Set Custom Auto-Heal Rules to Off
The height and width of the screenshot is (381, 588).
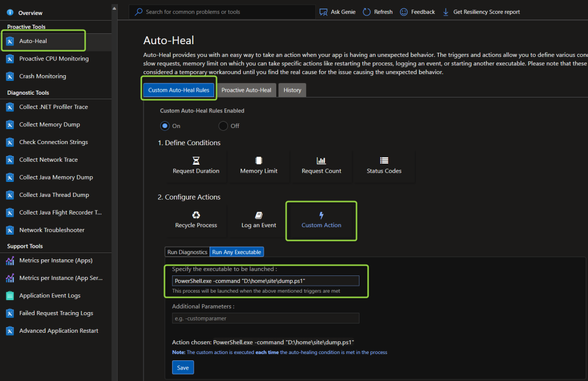coord(223,126)
